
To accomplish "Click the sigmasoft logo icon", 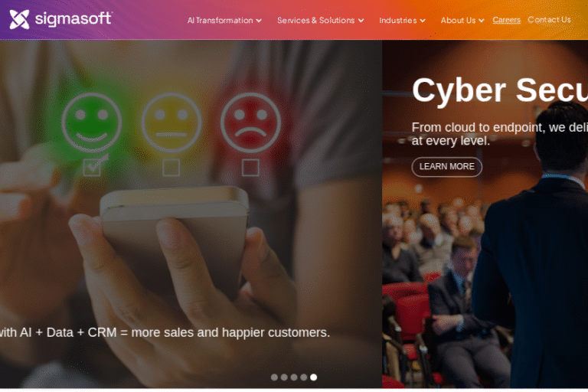I will pos(19,19).
